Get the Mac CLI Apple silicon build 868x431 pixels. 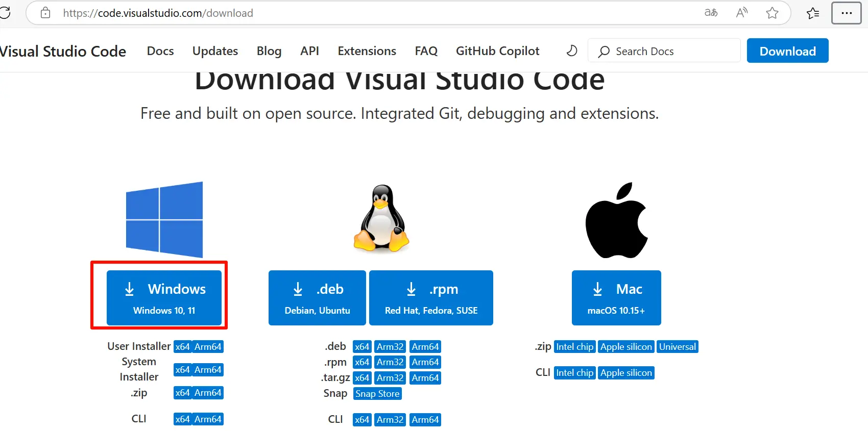click(626, 373)
